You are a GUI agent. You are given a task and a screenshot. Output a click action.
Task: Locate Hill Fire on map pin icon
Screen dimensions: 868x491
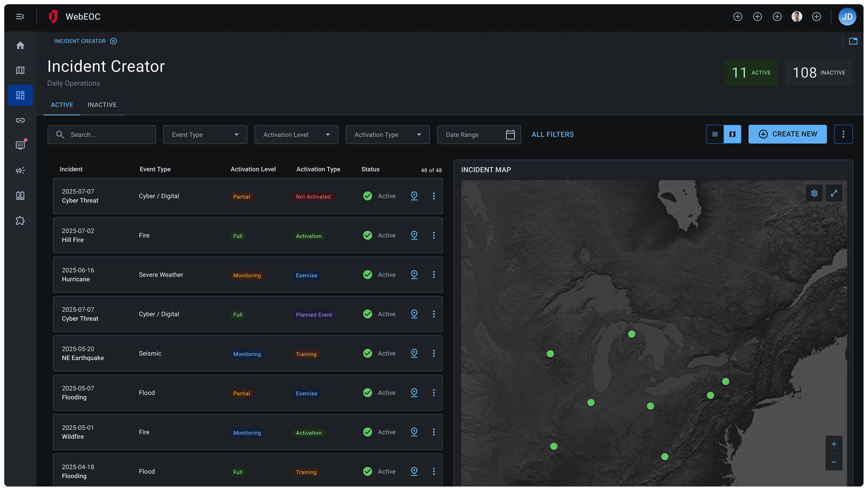click(414, 235)
